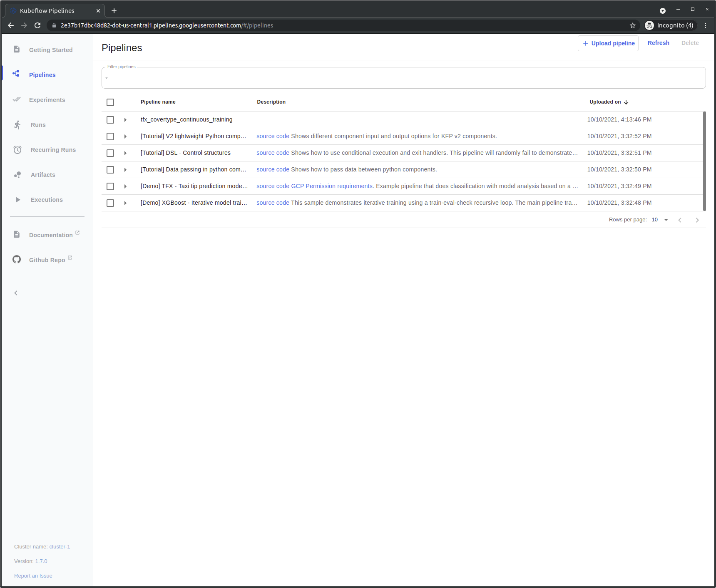Click the Refresh button
This screenshot has height=588, width=716.
(659, 43)
